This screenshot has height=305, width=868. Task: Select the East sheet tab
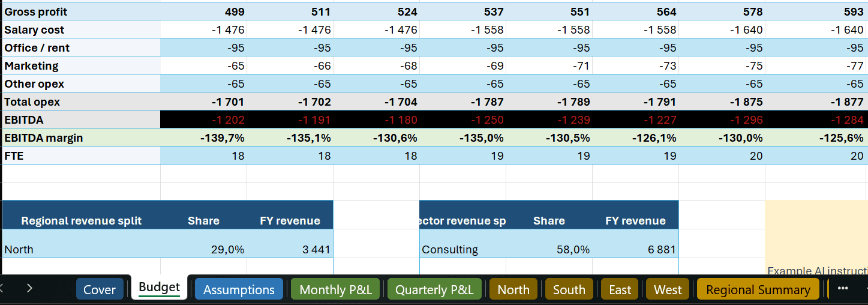tap(620, 290)
